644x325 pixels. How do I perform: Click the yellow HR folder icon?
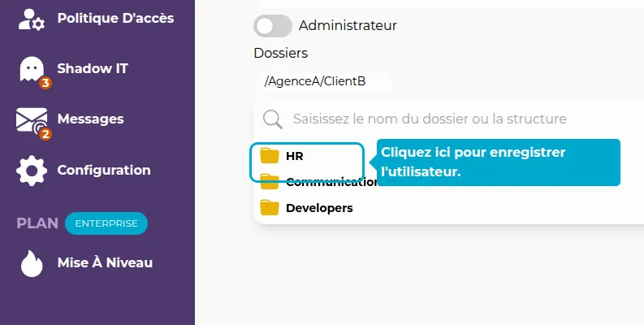269,155
